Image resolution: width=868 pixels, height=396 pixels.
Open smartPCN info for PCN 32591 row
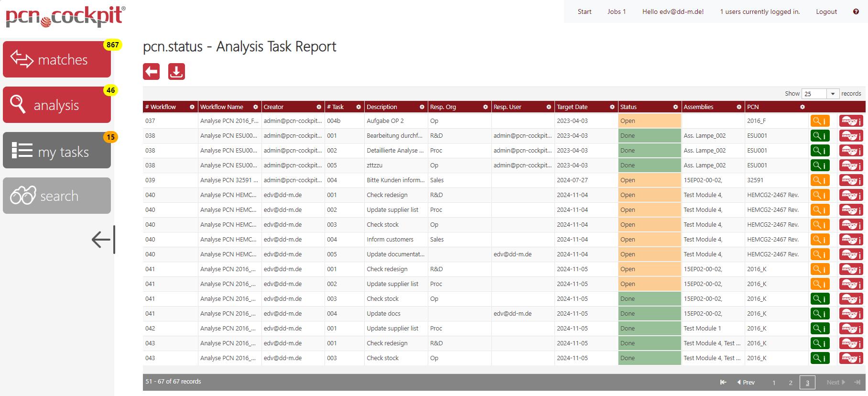coord(851,180)
